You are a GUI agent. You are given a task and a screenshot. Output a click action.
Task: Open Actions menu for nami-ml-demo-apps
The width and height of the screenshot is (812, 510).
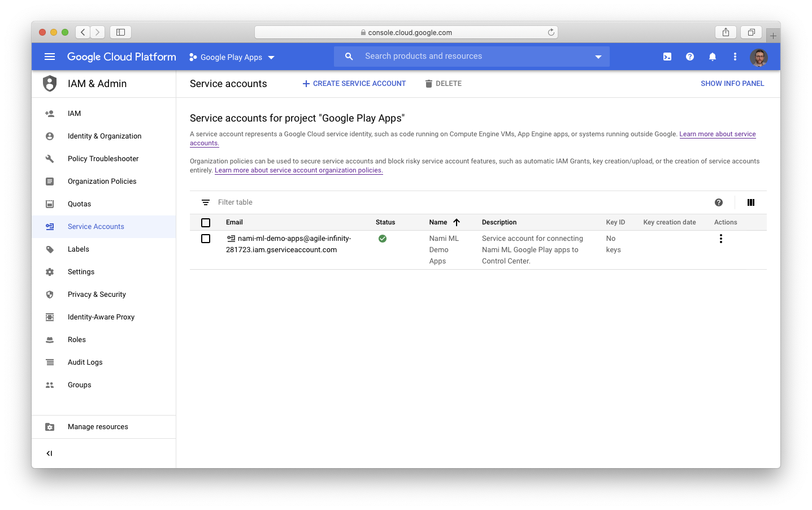pyautogui.click(x=721, y=239)
